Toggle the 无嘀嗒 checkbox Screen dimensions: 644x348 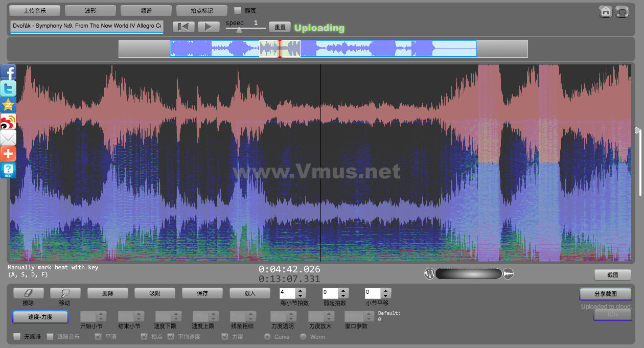tap(17, 337)
